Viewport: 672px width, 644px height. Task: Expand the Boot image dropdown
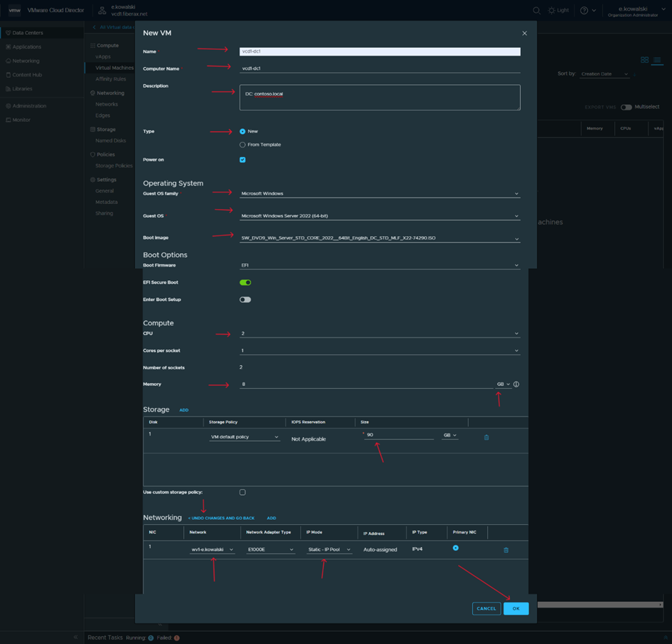coord(380,238)
